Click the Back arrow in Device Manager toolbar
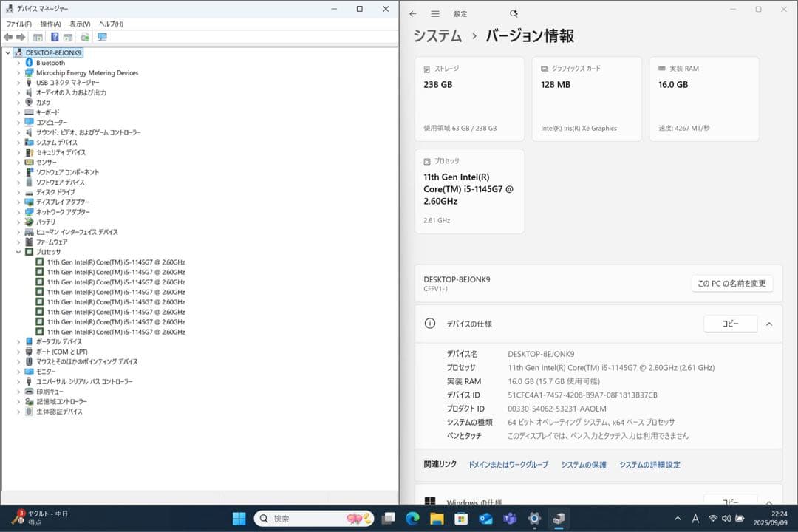The height and width of the screenshot is (532, 798). pos(8,37)
